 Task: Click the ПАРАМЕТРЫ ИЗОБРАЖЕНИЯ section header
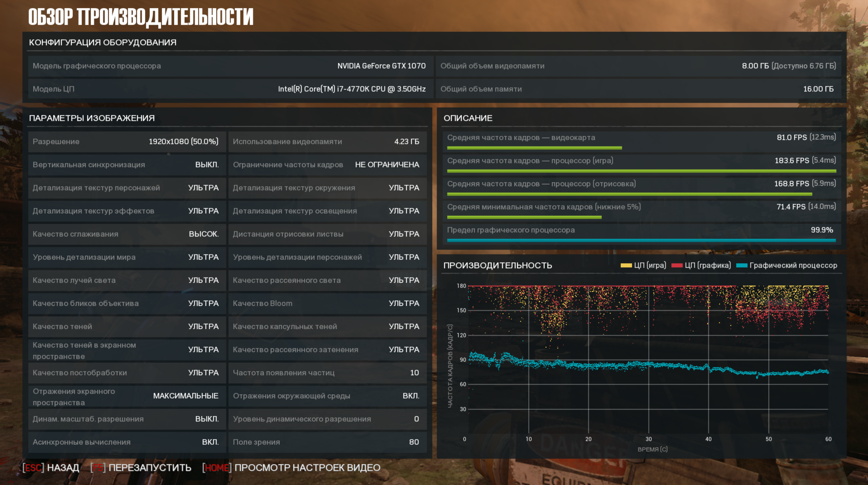pyautogui.click(x=92, y=118)
